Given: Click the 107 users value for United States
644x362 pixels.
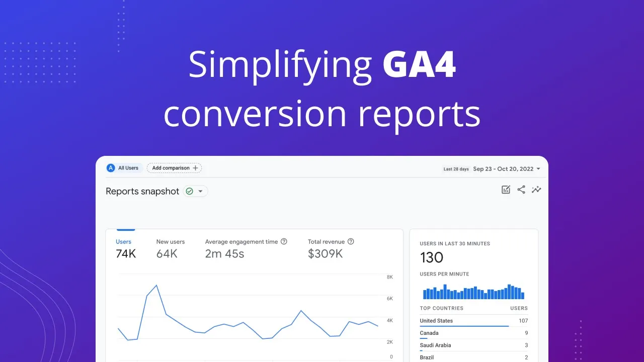Looking at the screenshot, I should pos(523,321).
